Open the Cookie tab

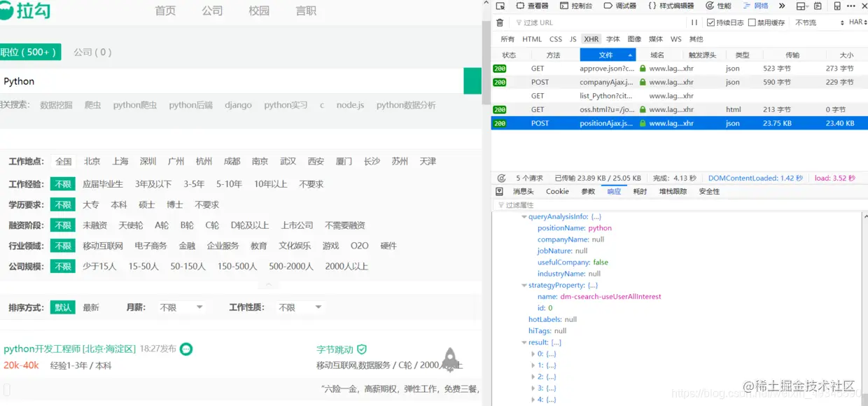click(x=557, y=191)
